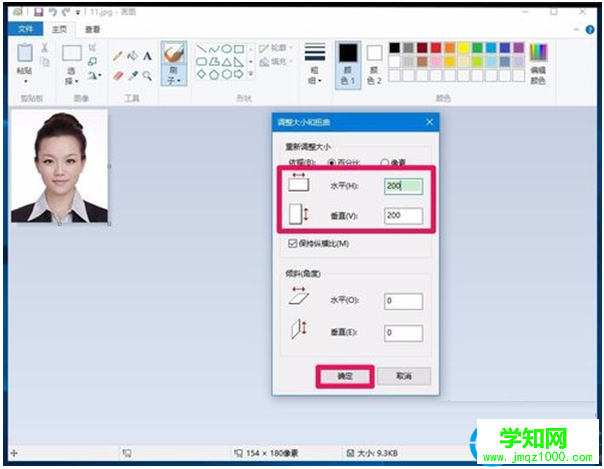Click the horizontal skew field
The width and height of the screenshot is (604, 469).
[x=403, y=301]
